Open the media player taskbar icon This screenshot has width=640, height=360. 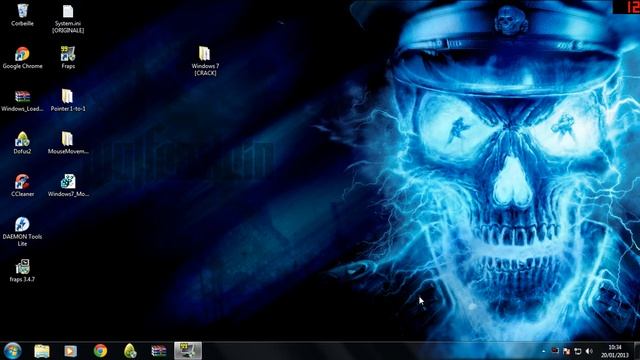tap(70, 351)
